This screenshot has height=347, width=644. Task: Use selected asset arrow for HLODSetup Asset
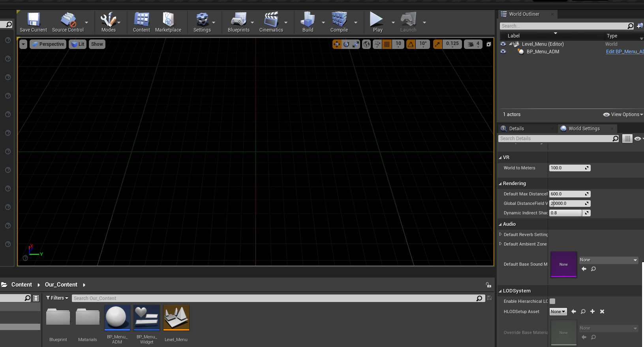574,311
